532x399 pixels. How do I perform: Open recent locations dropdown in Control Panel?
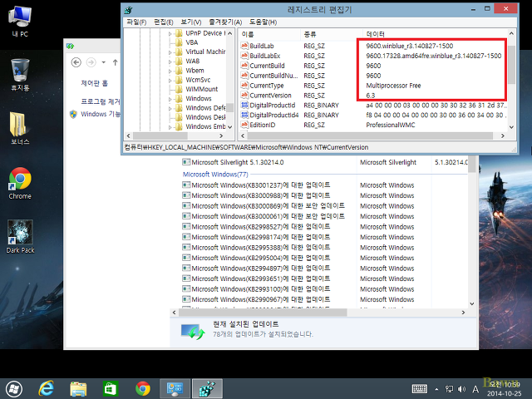[103, 62]
